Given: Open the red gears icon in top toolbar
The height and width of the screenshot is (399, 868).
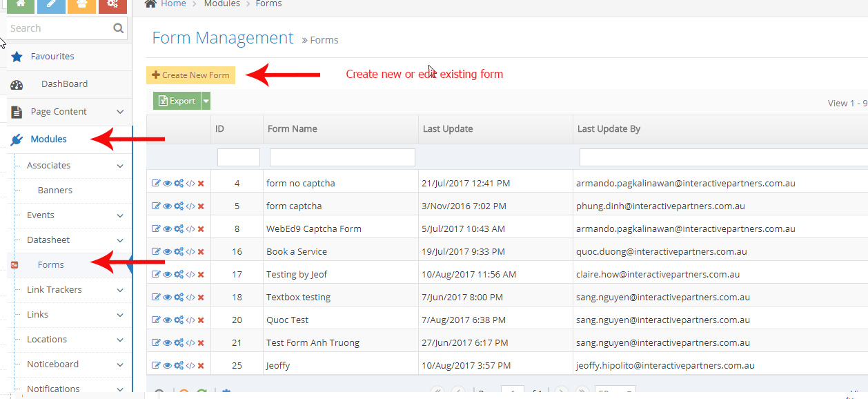Looking at the screenshot, I should [112, 6].
